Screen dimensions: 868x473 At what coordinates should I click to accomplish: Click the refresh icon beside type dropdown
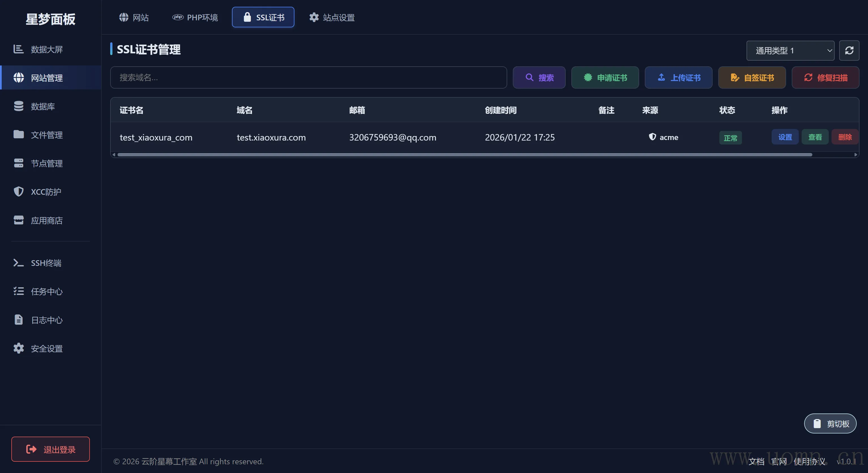[849, 51]
